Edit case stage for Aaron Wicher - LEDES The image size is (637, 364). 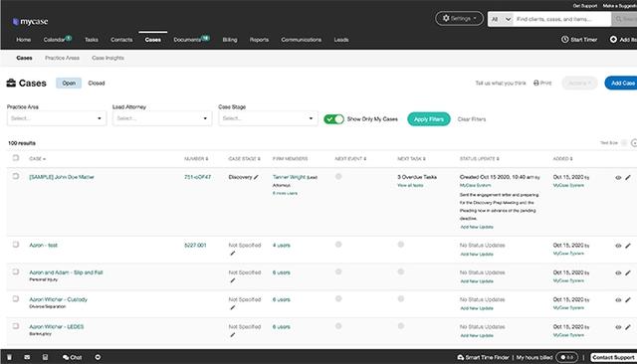[232, 335]
